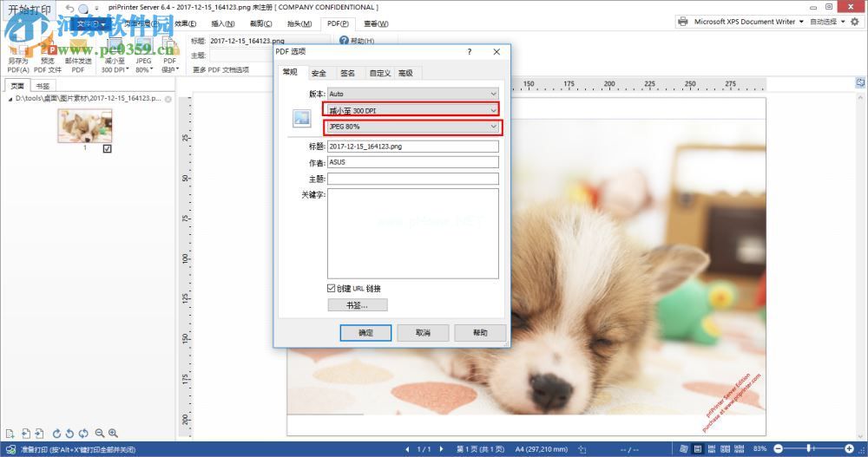The width and height of the screenshot is (868, 457).
Task: Go to next page arrow in status bar
Action: tap(441, 449)
